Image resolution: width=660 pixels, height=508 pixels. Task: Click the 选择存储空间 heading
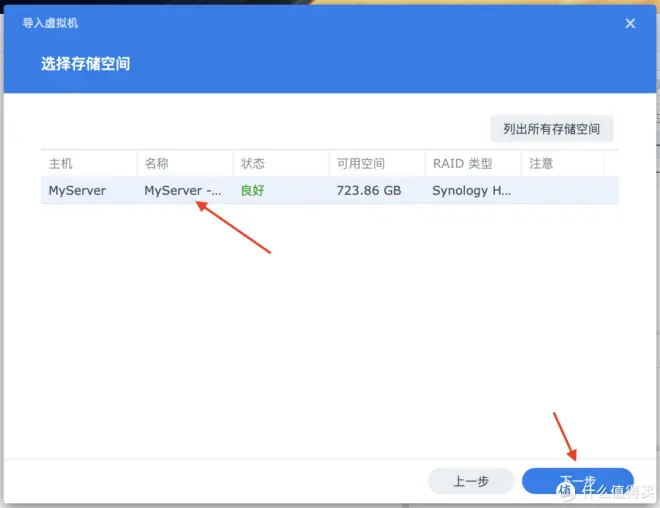click(85, 64)
